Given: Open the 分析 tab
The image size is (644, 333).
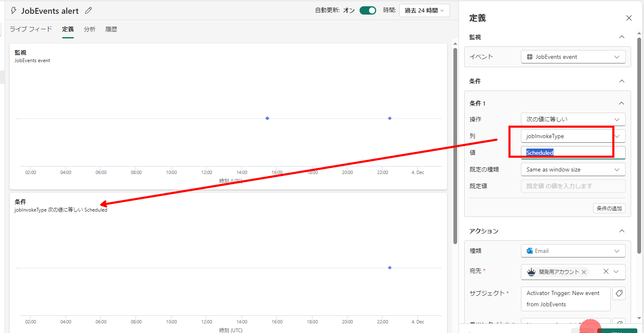Looking at the screenshot, I should [x=90, y=29].
